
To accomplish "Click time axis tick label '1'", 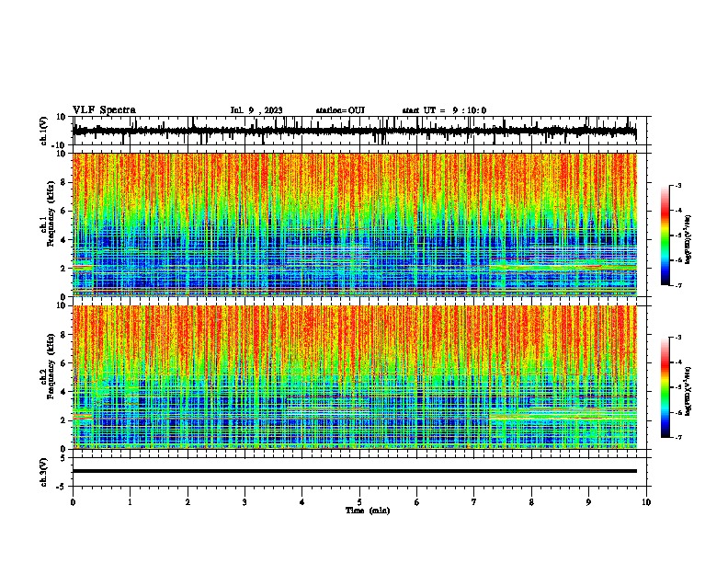I will [x=130, y=502].
